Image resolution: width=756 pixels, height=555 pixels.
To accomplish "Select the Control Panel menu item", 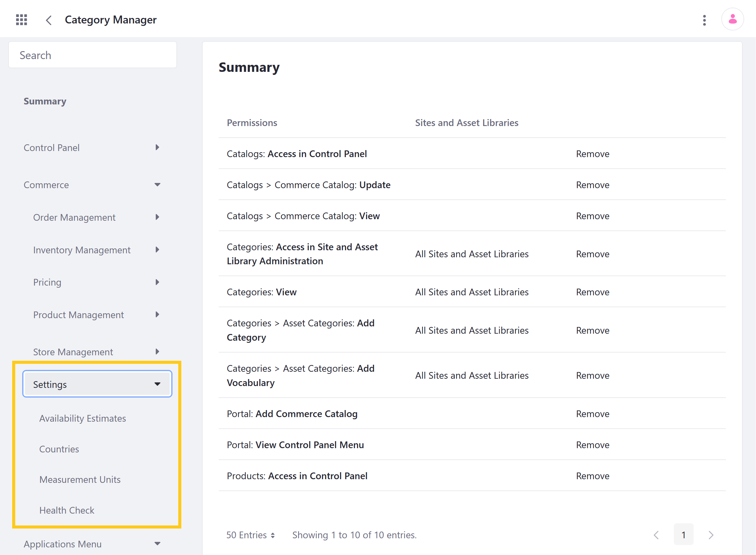I will point(52,147).
